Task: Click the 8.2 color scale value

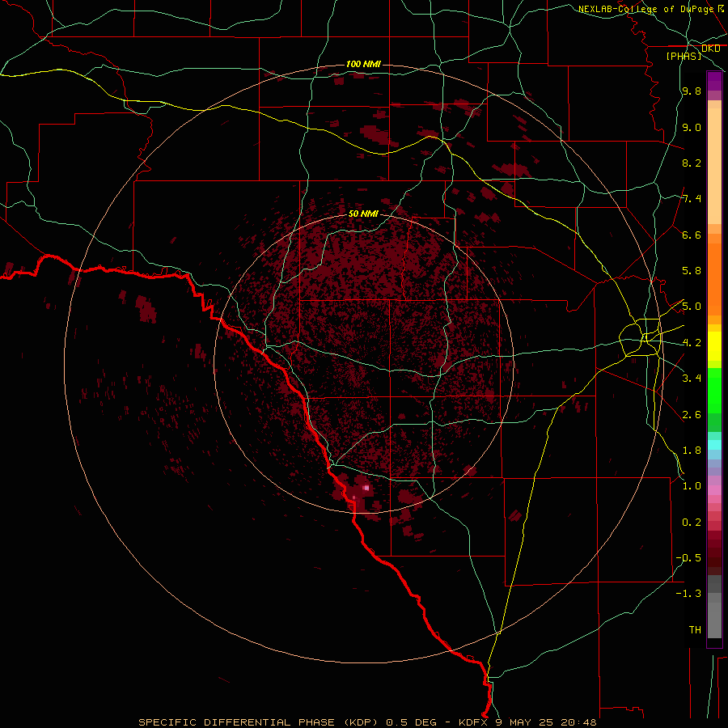Action: 692,163
